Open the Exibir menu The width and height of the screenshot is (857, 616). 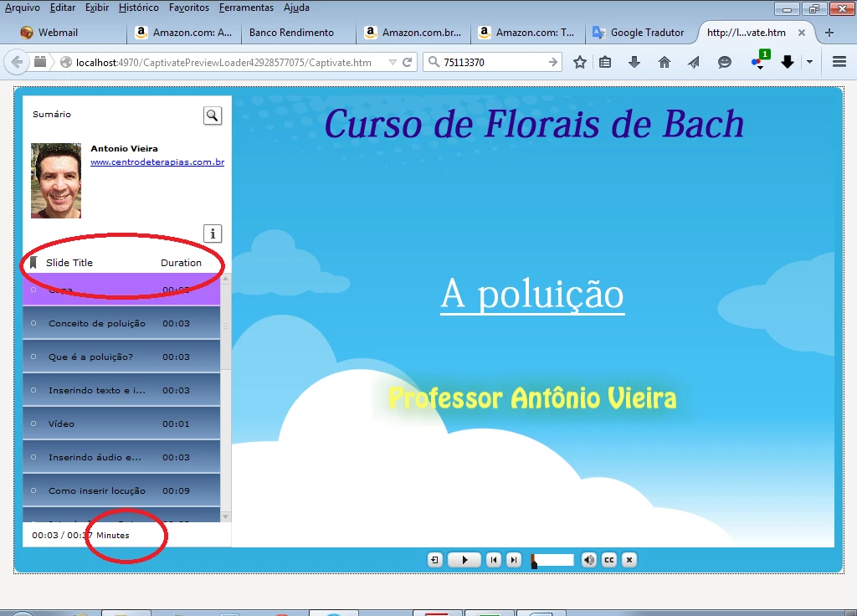pyautogui.click(x=97, y=8)
